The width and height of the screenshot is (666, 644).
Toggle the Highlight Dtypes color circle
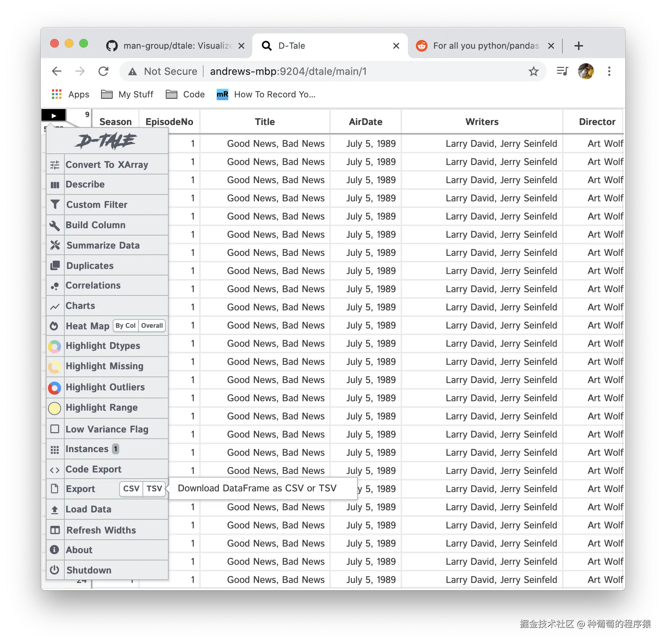[55, 346]
